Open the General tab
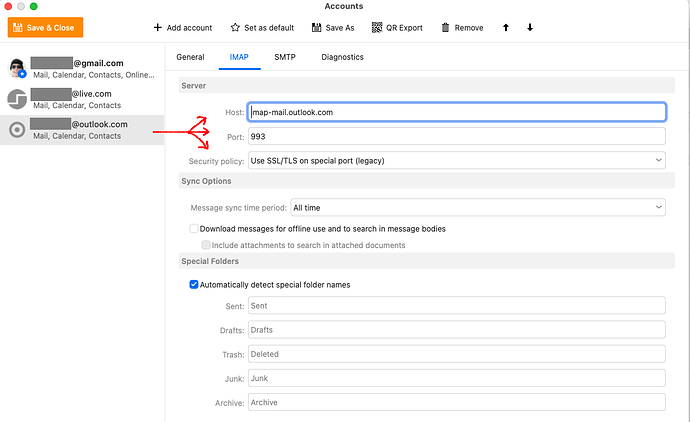 190,57
